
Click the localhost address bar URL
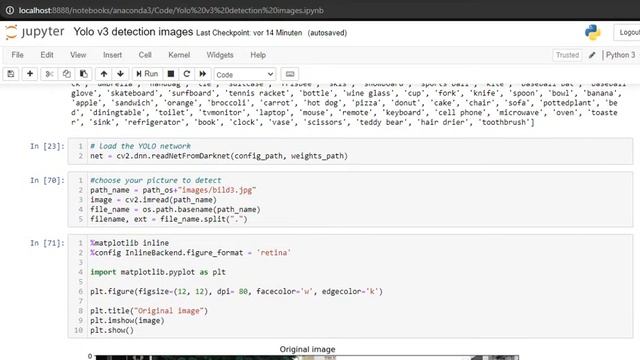point(171,10)
